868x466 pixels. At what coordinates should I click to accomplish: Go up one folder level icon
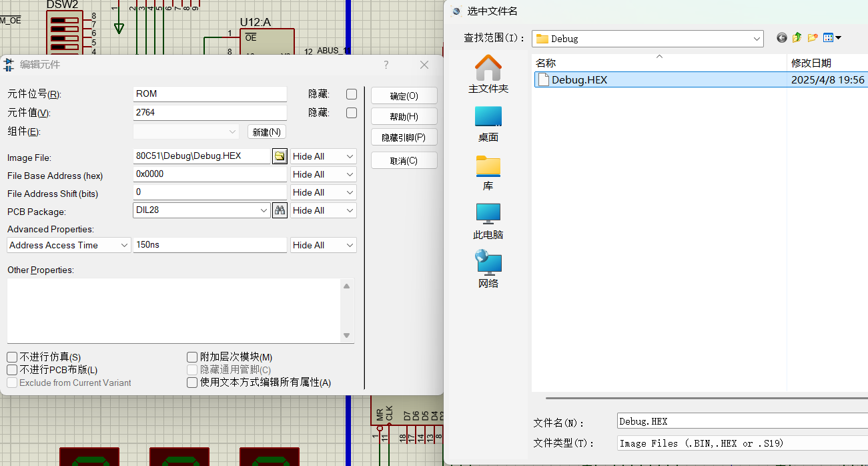tap(797, 38)
